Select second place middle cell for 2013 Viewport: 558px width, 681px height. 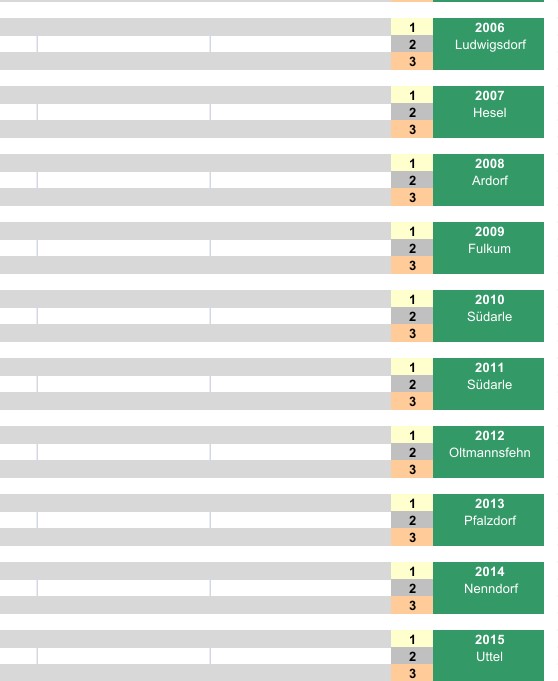pyautogui.click(x=124, y=520)
